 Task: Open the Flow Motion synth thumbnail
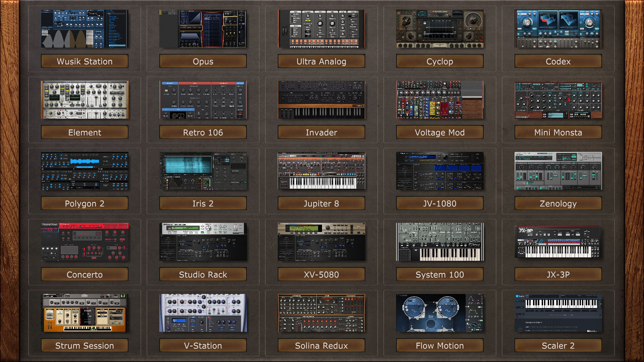pyautogui.click(x=440, y=313)
